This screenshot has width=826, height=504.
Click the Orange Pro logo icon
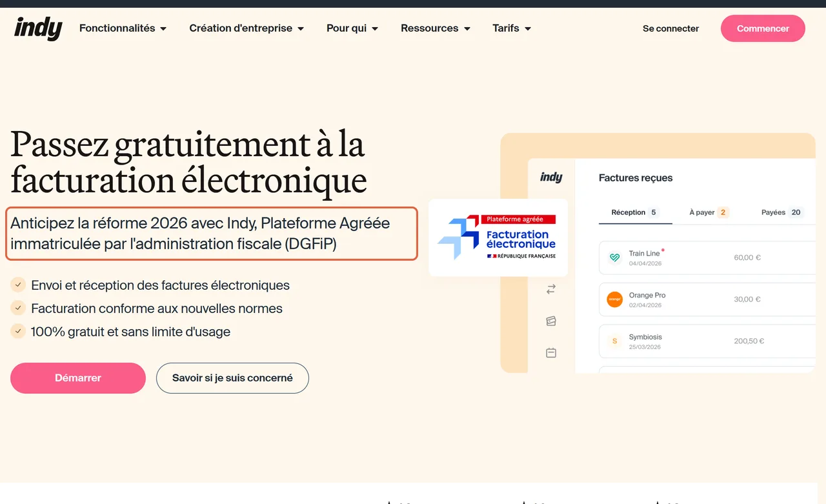[x=614, y=299]
